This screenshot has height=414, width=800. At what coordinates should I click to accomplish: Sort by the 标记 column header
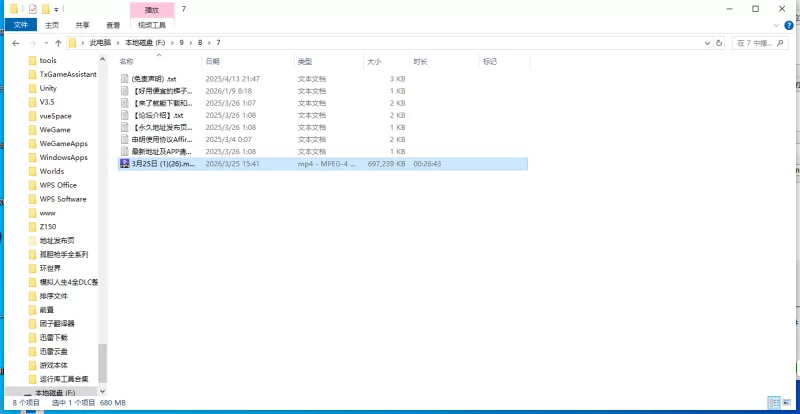tap(490, 62)
